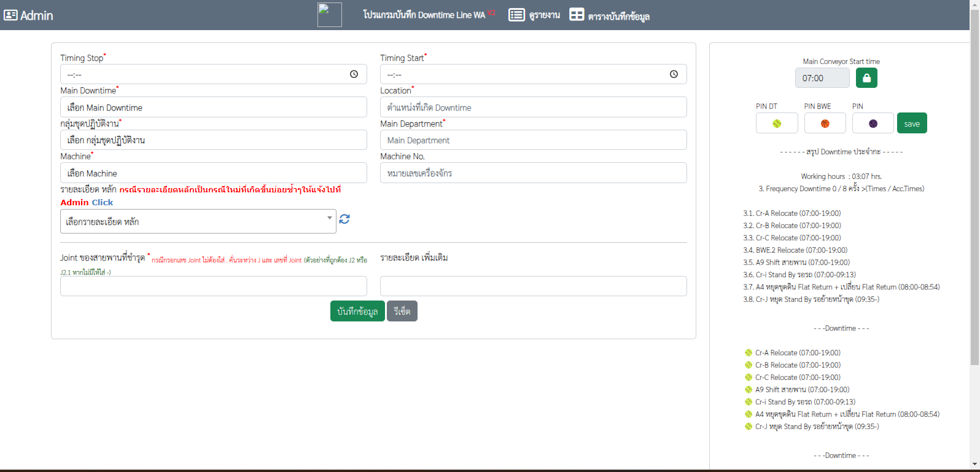The height and width of the screenshot is (472, 980).
Task: Click the gray รีเซ็ต button
Action: pyautogui.click(x=402, y=312)
